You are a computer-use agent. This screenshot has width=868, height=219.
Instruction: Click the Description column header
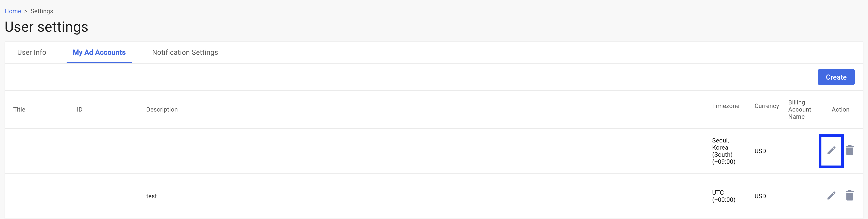tap(162, 109)
